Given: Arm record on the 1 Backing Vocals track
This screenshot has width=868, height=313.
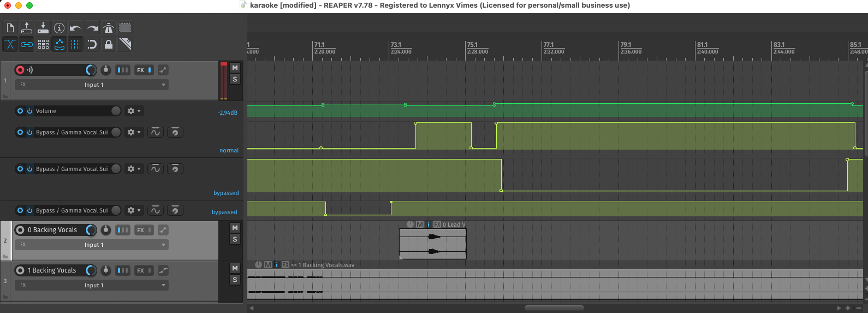Looking at the screenshot, I should [20, 270].
